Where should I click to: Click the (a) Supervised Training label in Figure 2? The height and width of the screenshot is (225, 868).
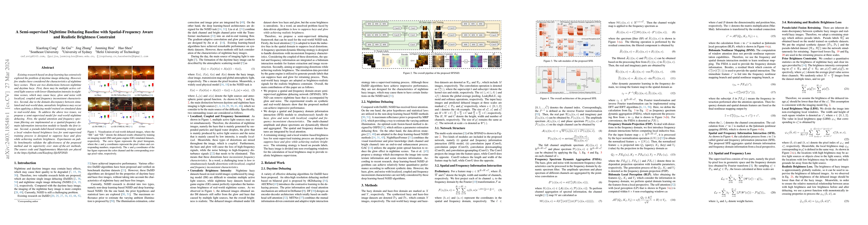(419, 54)
